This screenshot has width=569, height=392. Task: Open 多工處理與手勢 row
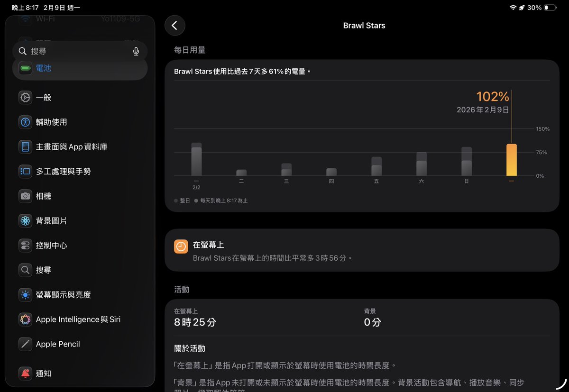click(x=80, y=172)
